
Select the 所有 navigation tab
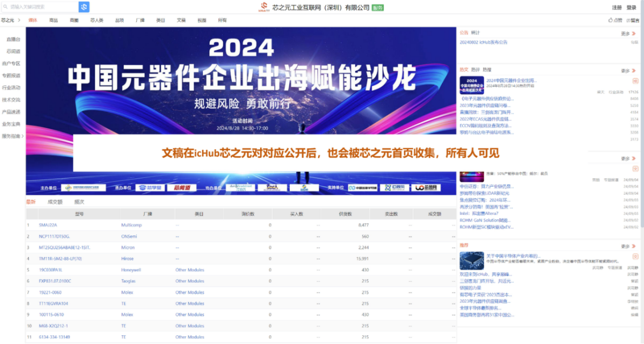click(222, 20)
